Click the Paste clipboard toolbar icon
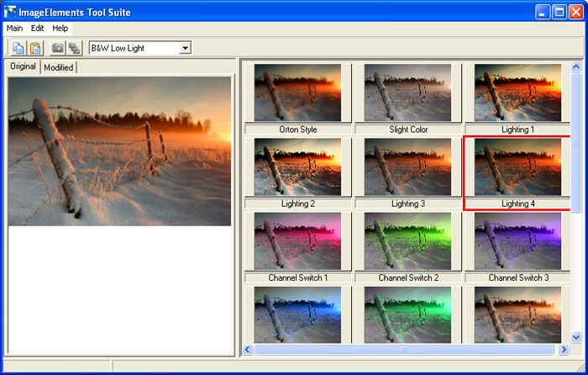Image resolution: width=588 pixels, height=375 pixels. coord(35,48)
